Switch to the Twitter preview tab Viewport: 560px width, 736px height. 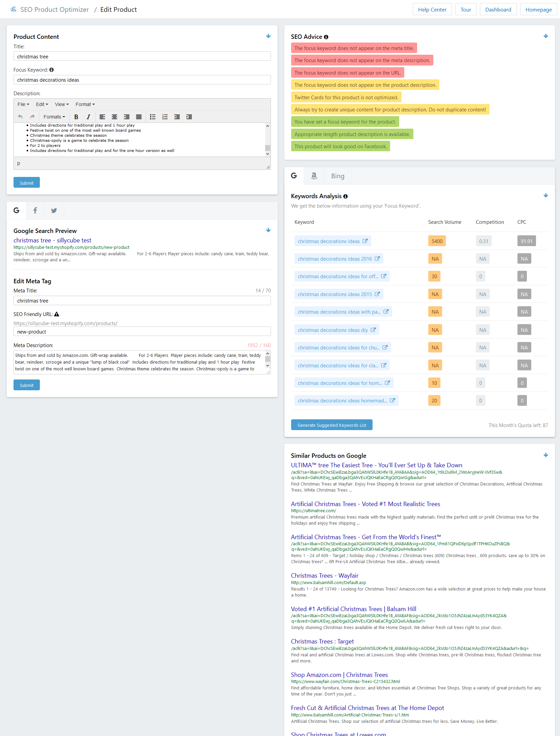click(x=54, y=211)
